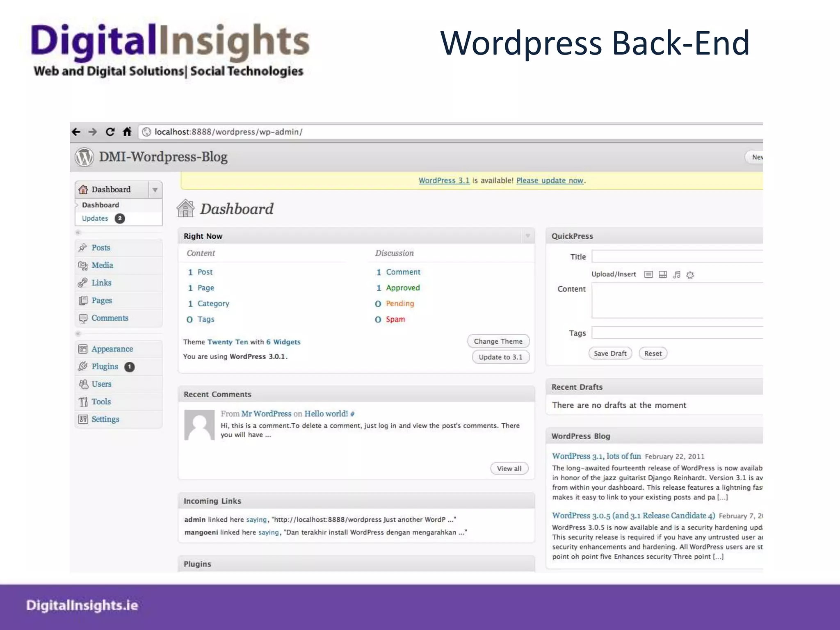
Task: Open the Plugins menu item
Action: [105, 367]
